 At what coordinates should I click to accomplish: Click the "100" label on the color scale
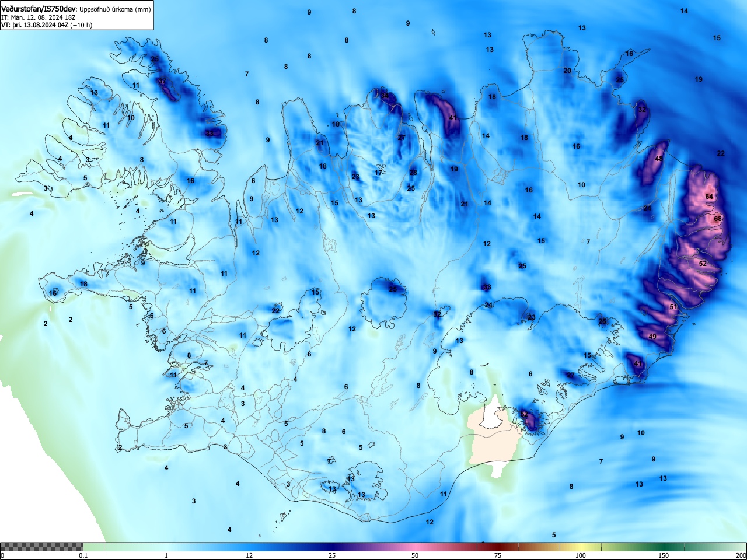(581, 555)
